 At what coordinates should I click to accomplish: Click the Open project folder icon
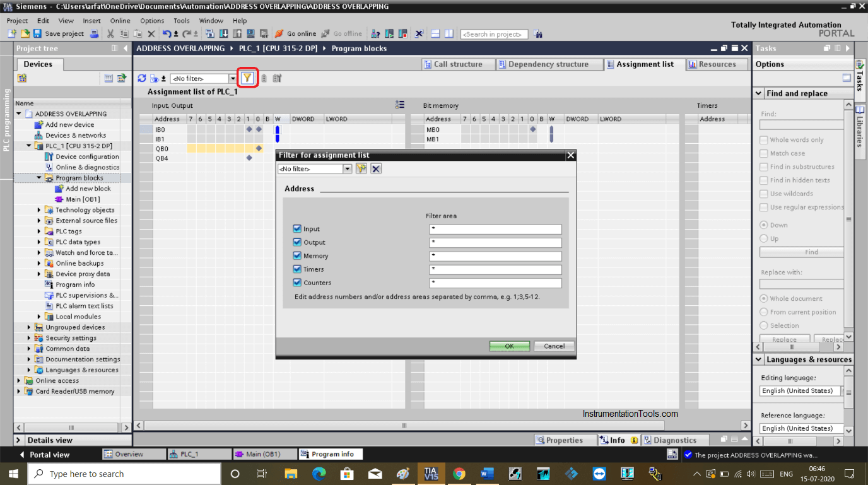(25, 33)
